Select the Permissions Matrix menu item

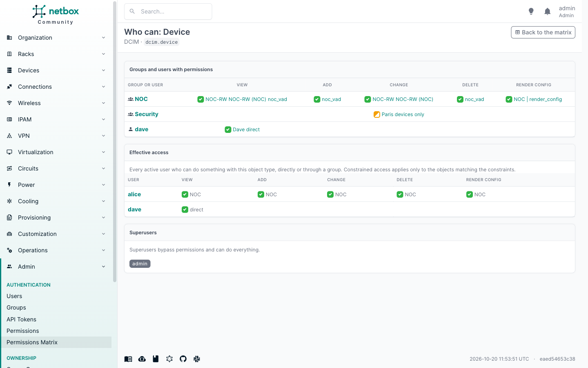(56, 342)
